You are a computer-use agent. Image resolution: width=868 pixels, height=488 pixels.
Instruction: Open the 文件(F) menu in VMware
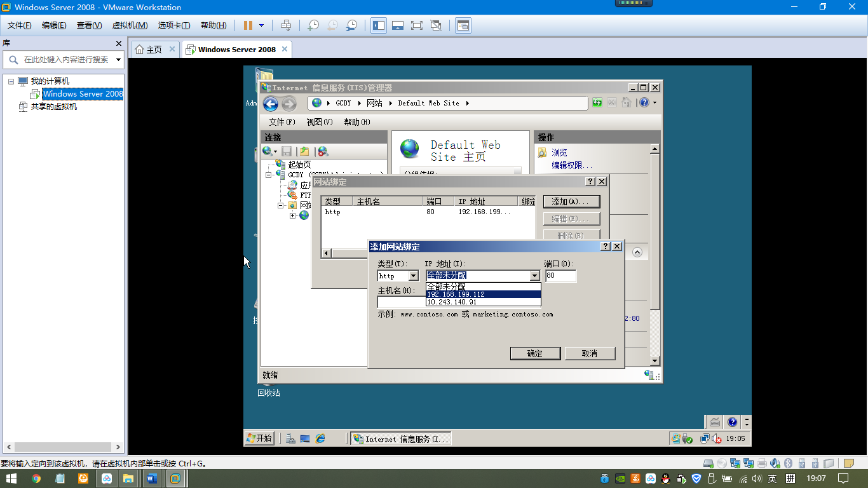pos(20,25)
